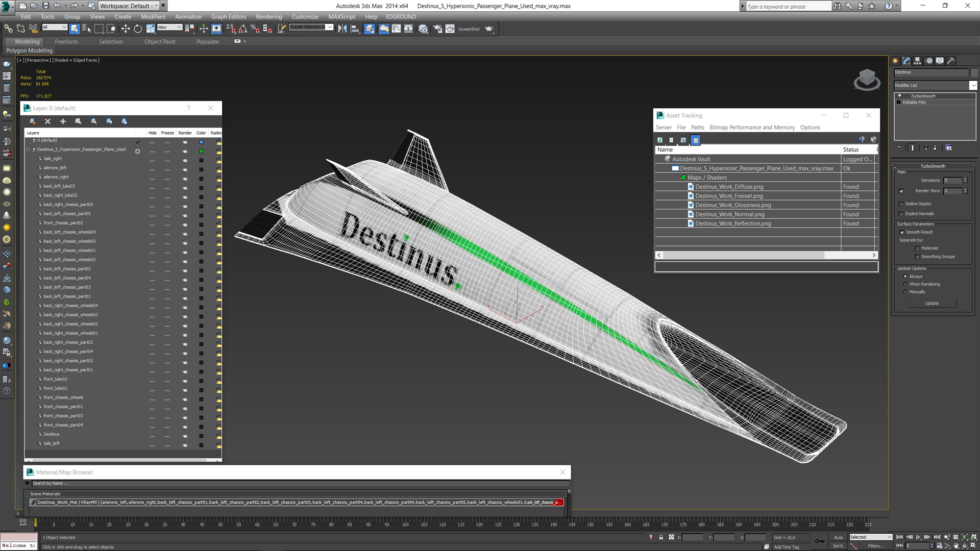Check Separate by Materials
Viewport: 980px width, 551px height.
point(917,248)
